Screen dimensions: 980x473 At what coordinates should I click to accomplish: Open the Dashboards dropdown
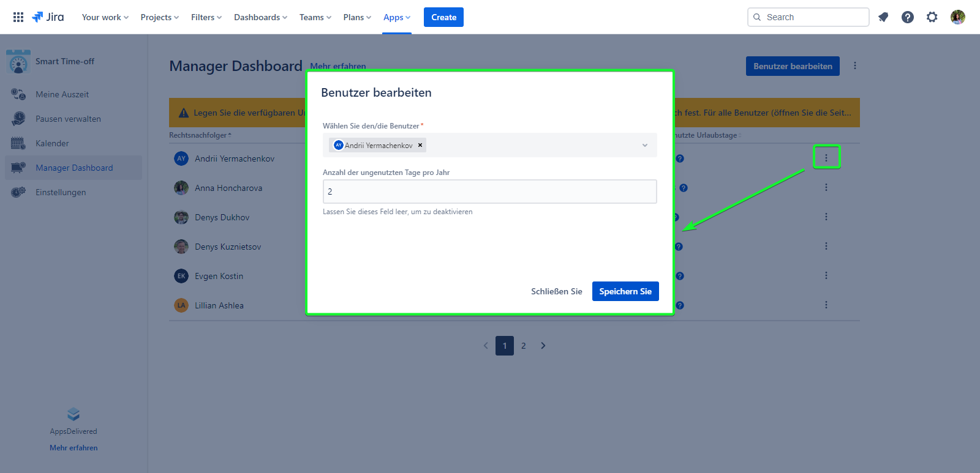(260, 17)
